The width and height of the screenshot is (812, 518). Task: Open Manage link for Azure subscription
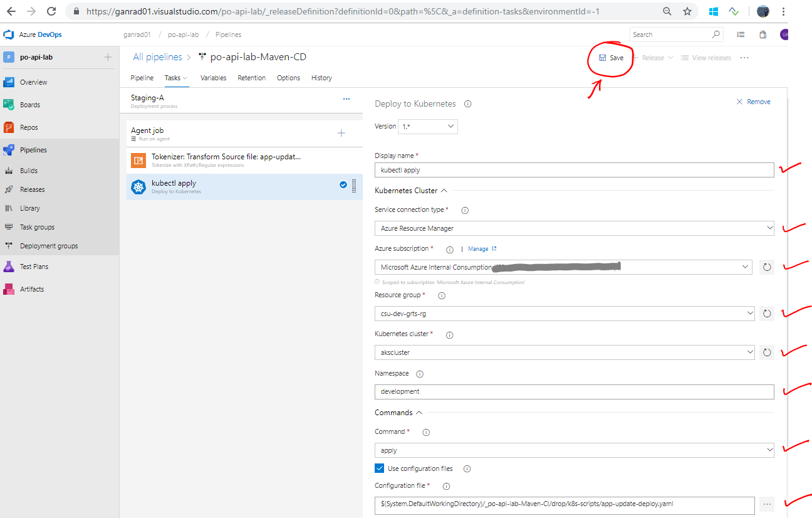click(x=482, y=249)
